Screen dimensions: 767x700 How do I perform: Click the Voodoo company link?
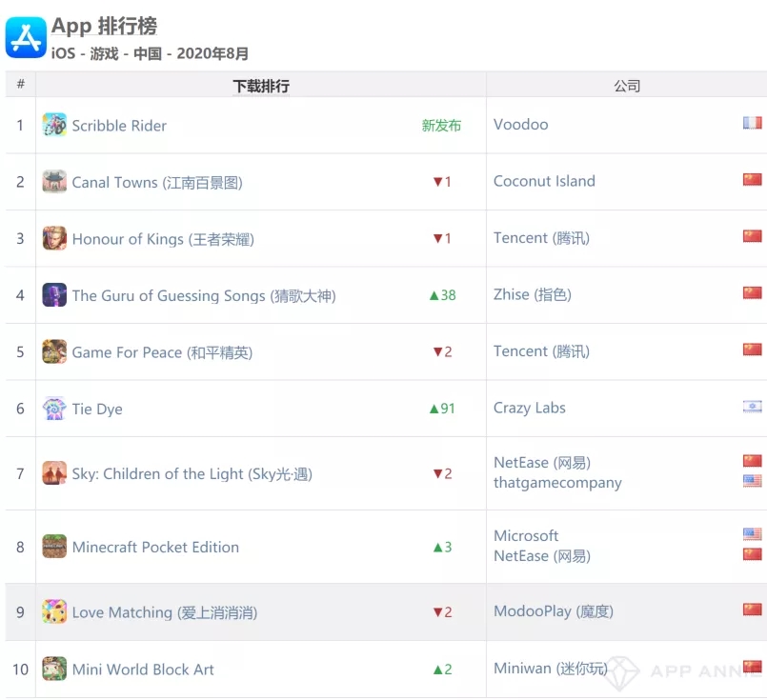tap(521, 124)
